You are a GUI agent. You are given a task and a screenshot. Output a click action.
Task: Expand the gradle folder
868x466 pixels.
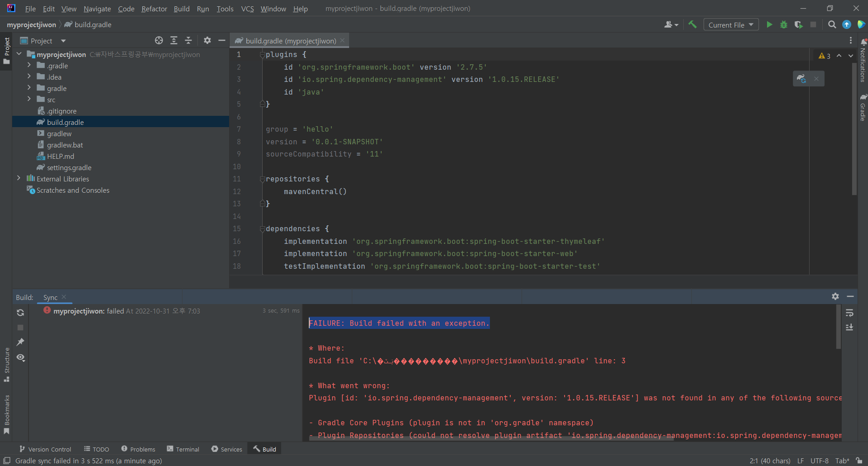(29, 88)
